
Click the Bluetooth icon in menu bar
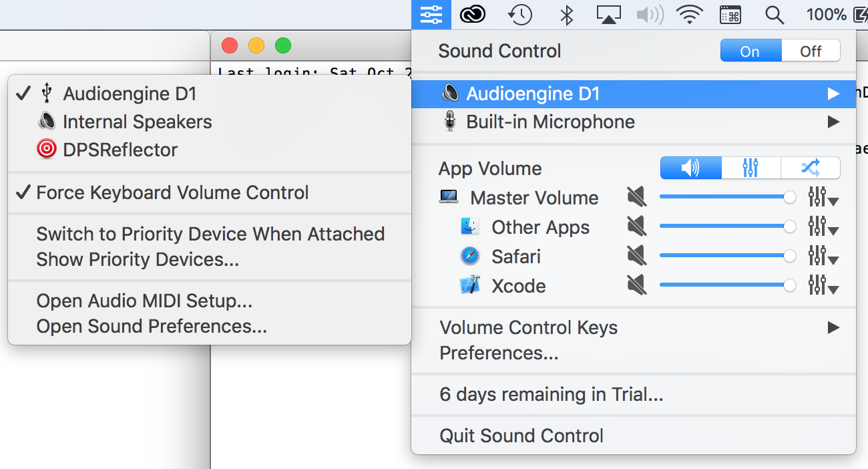pyautogui.click(x=566, y=14)
